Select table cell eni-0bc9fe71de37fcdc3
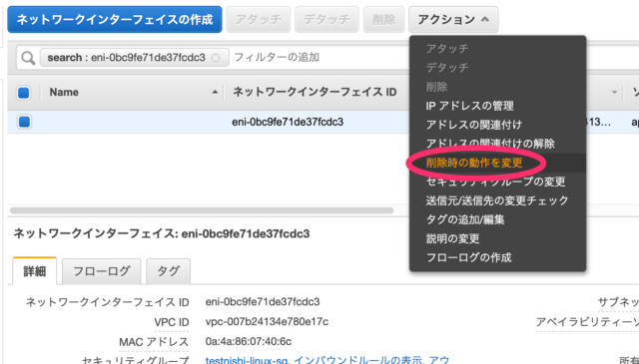This screenshot has width=639, height=364. [288, 122]
